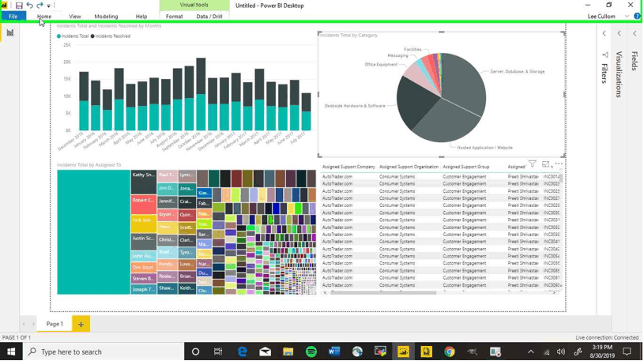Click the blue help question mark icon

tap(637, 17)
